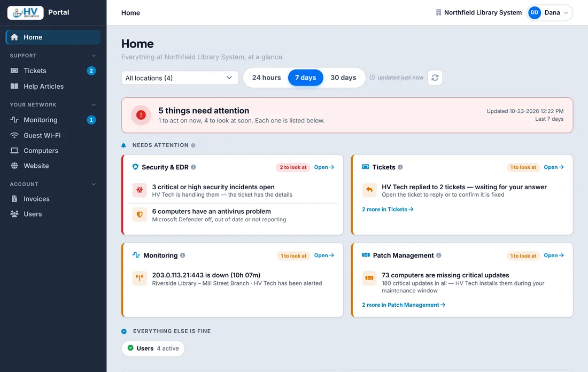Image resolution: width=588 pixels, height=372 pixels.
Task: Click Open link on Monitoring card
Action: coord(324,255)
